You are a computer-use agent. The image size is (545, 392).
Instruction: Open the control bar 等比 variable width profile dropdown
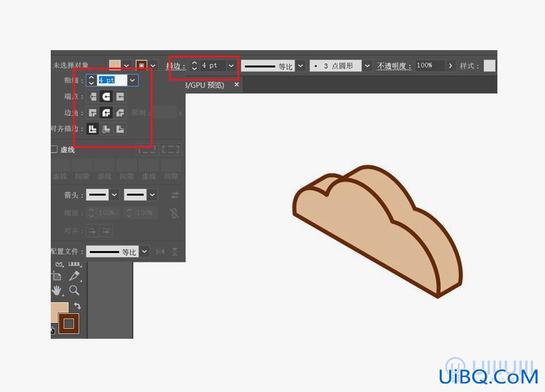click(x=301, y=66)
